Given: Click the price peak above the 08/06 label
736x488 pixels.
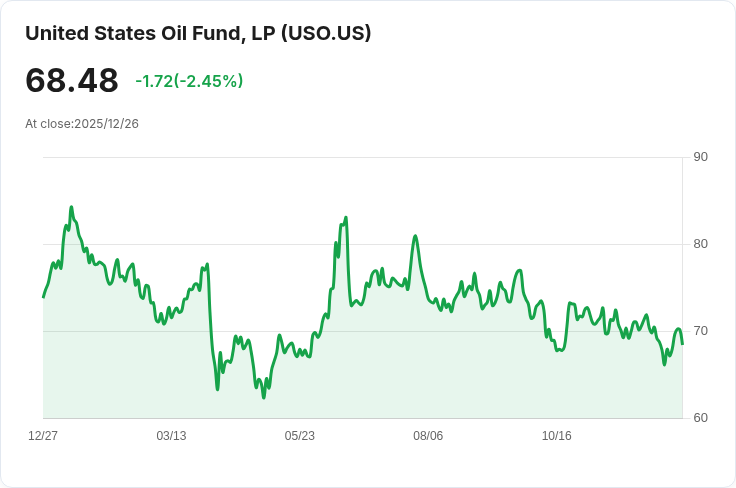Looking at the screenshot, I should tap(415, 236).
